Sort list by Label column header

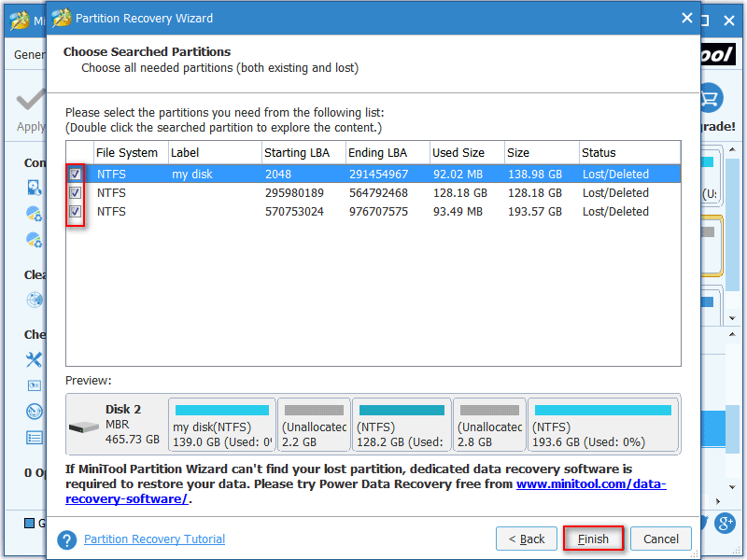[215, 153]
